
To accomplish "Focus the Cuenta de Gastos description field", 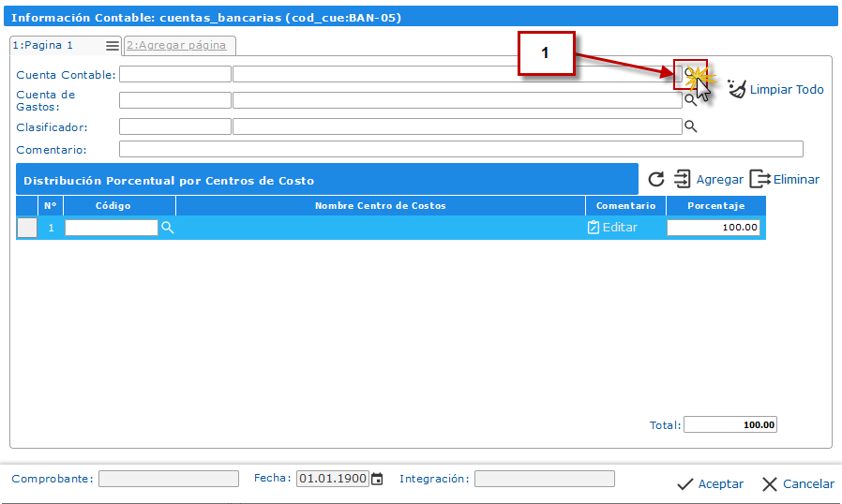I will tap(458, 100).
